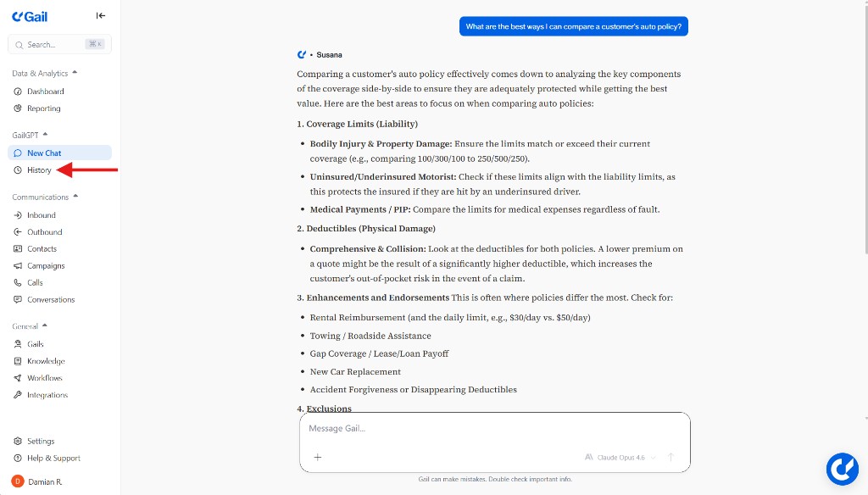Go to the Workflows page
868x495 pixels.
pyautogui.click(x=44, y=378)
